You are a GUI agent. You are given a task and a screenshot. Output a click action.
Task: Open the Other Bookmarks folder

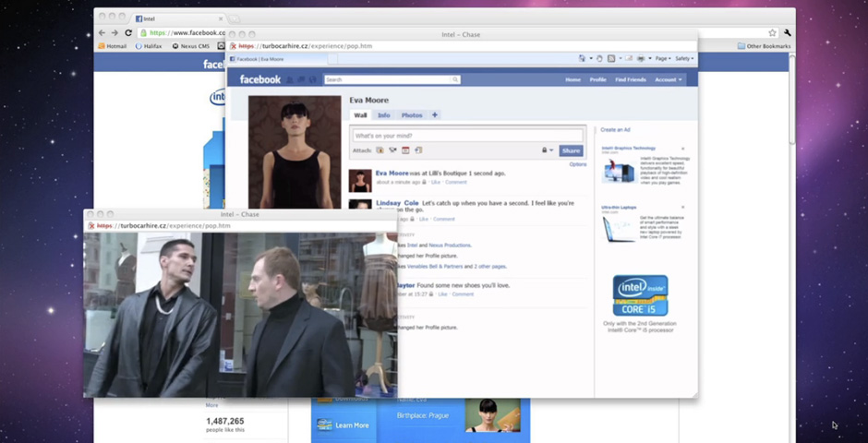764,46
